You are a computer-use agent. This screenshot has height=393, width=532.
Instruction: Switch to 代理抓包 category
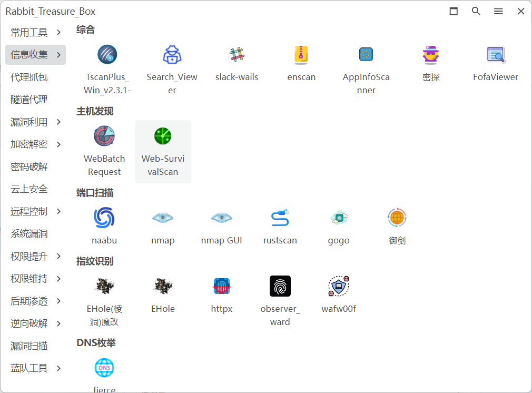pos(29,77)
